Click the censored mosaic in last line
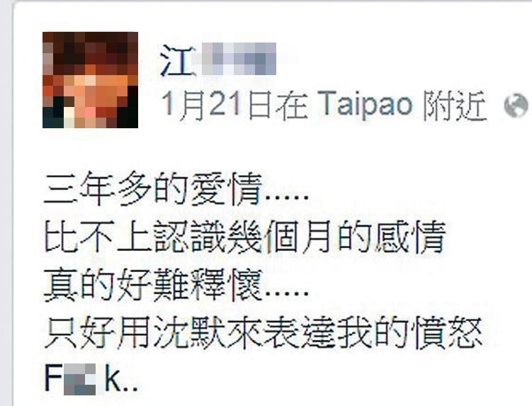Screen dimensions: 532x406 point(80,380)
